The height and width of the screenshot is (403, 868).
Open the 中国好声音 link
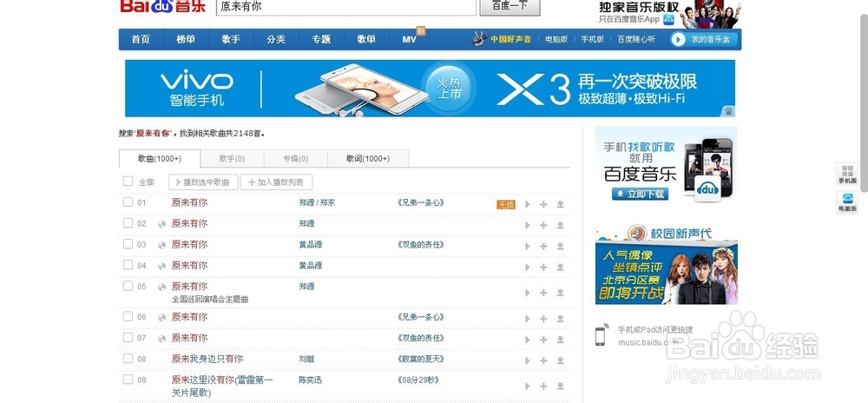(510, 39)
